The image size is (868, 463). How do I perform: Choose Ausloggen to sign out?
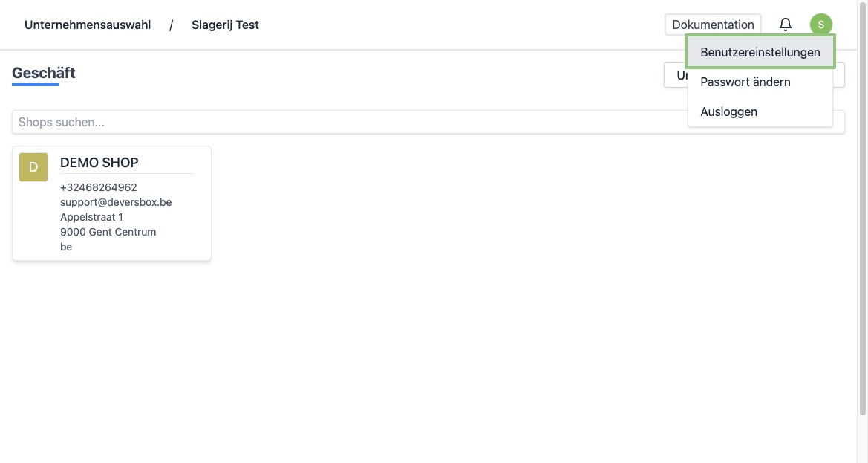click(x=729, y=112)
